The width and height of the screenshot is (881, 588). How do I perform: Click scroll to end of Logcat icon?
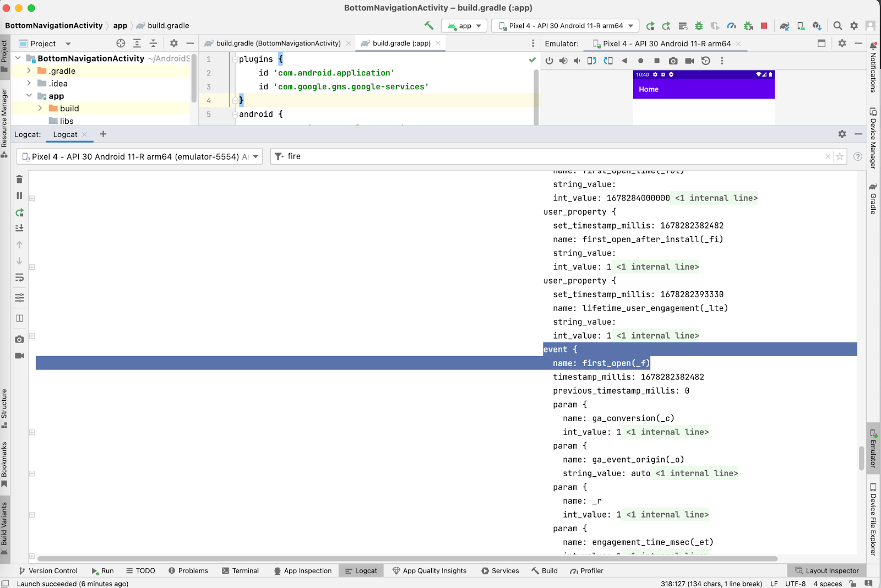pyautogui.click(x=19, y=228)
